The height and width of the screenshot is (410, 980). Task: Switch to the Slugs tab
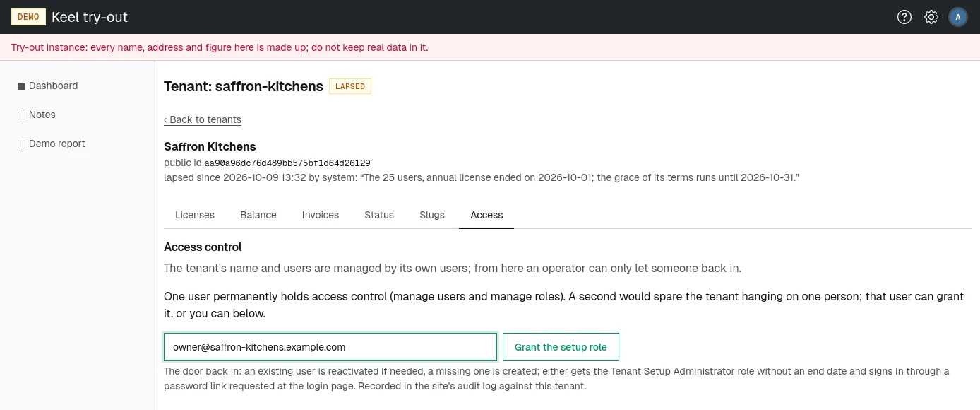[432, 215]
